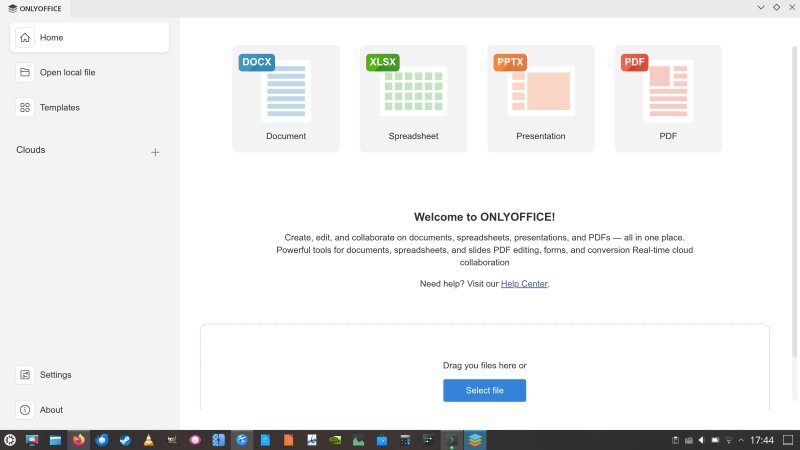Viewport: 800px width, 450px height.
Task: Create a new PDF file
Action: click(668, 98)
